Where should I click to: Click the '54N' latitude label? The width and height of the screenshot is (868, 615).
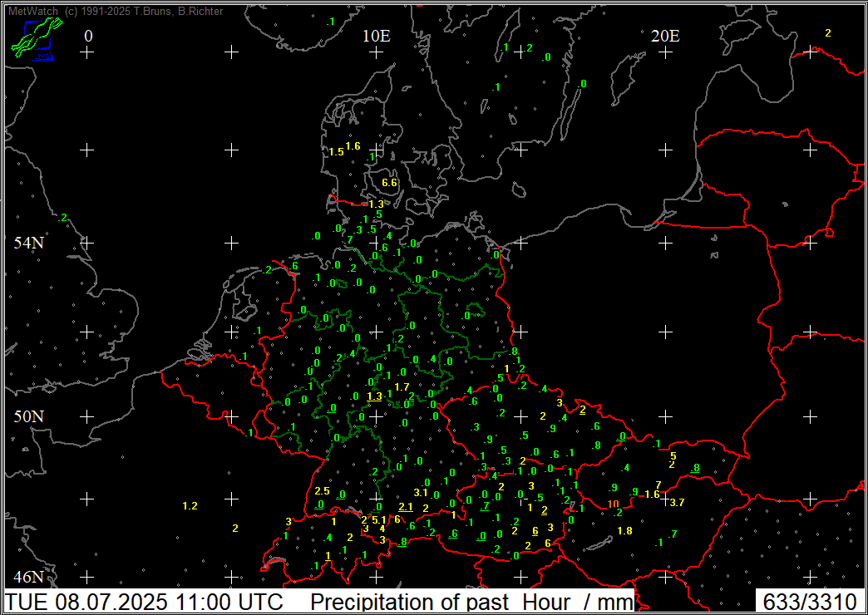tap(29, 243)
